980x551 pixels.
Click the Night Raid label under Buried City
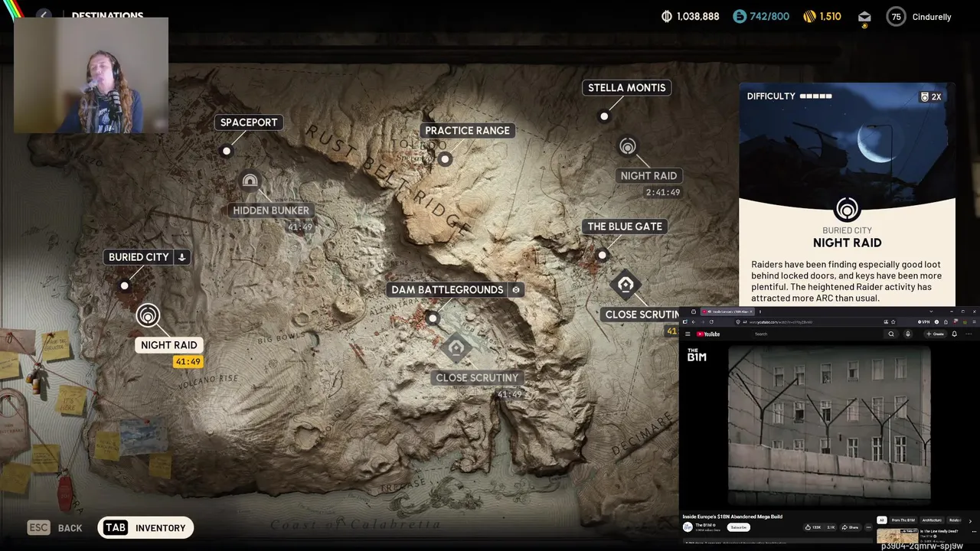pos(169,345)
